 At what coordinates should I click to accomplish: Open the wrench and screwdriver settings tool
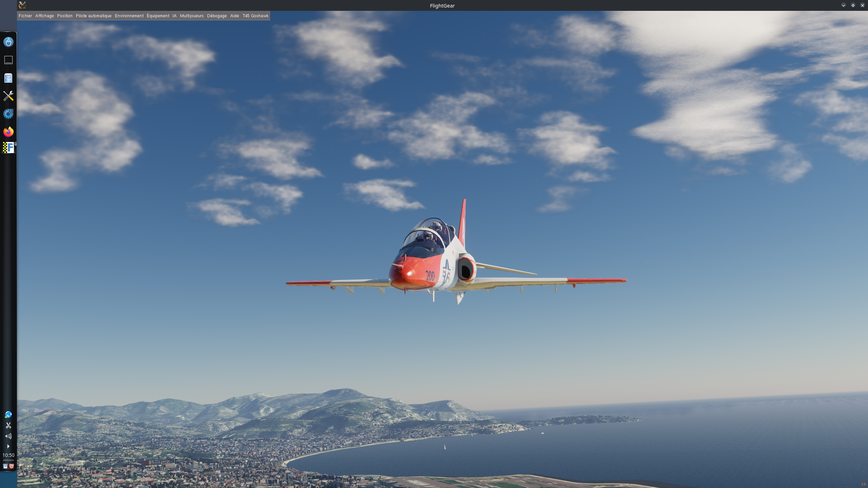(8, 96)
